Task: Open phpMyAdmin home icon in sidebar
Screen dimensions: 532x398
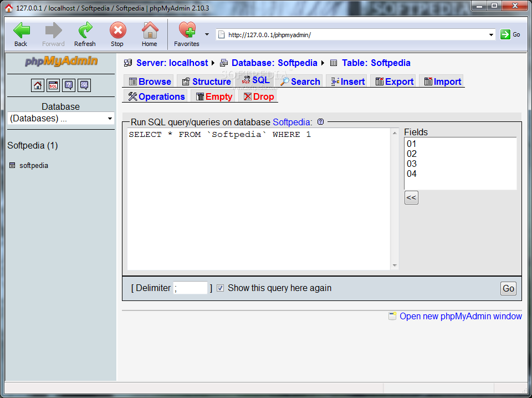Action: (x=38, y=85)
